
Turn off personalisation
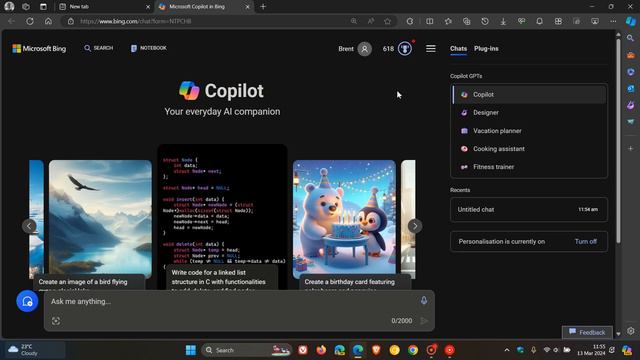click(x=585, y=241)
